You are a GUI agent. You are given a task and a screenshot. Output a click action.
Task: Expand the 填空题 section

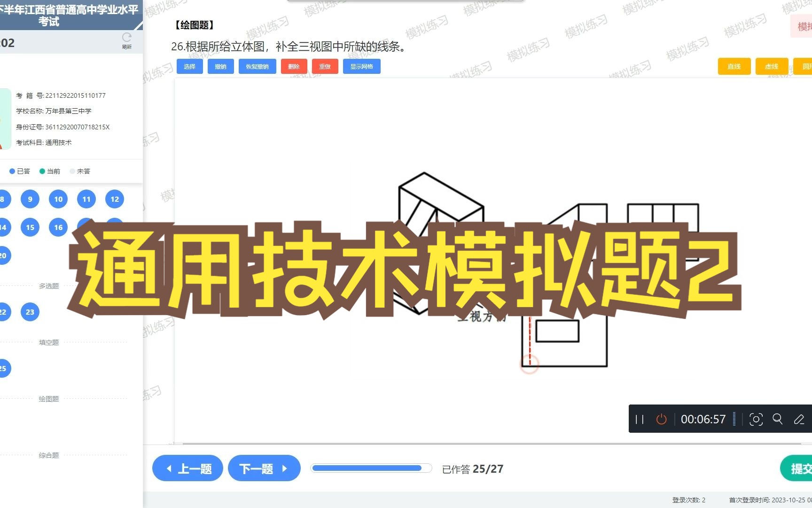[x=48, y=342]
